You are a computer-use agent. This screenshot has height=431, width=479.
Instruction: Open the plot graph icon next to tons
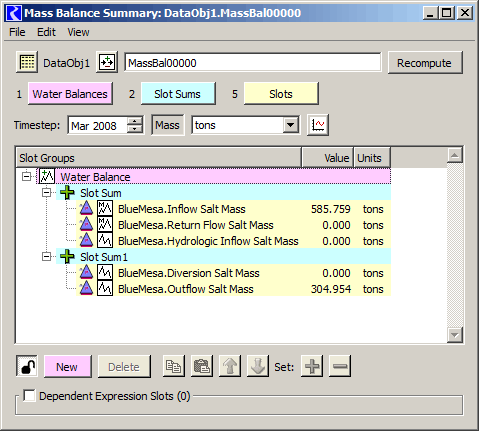318,125
